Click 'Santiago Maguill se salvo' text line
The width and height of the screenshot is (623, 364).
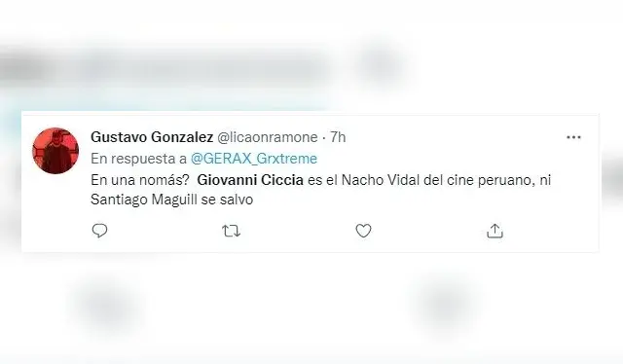pos(171,200)
